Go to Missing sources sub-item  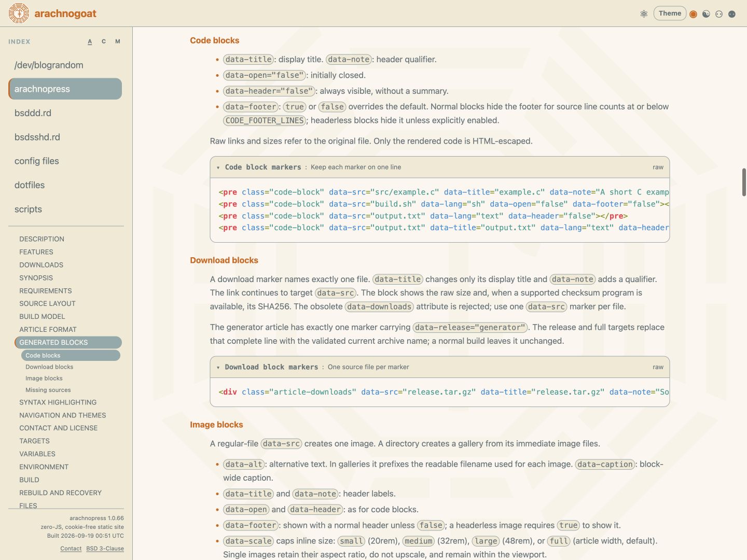[x=48, y=390]
